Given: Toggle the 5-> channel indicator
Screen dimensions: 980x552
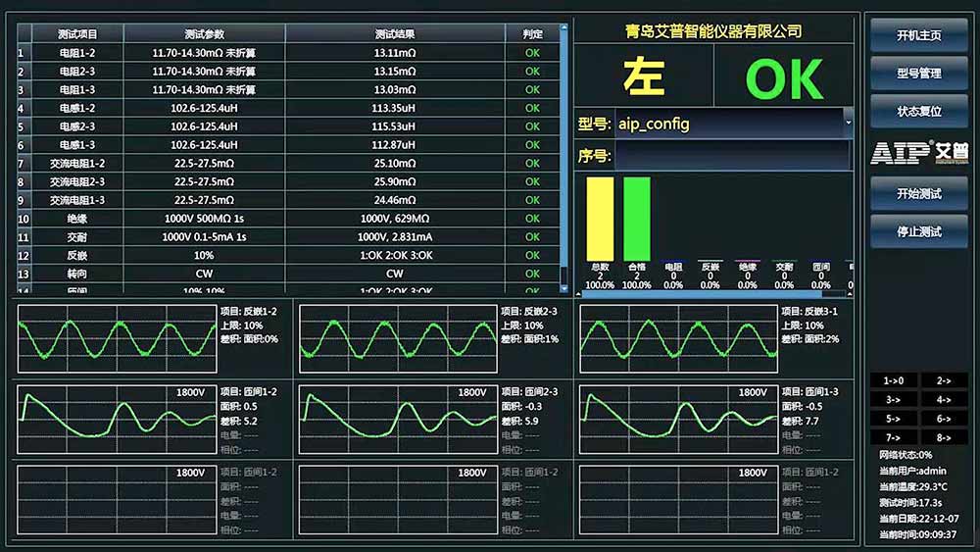Looking at the screenshot, I should coord(893,419).
